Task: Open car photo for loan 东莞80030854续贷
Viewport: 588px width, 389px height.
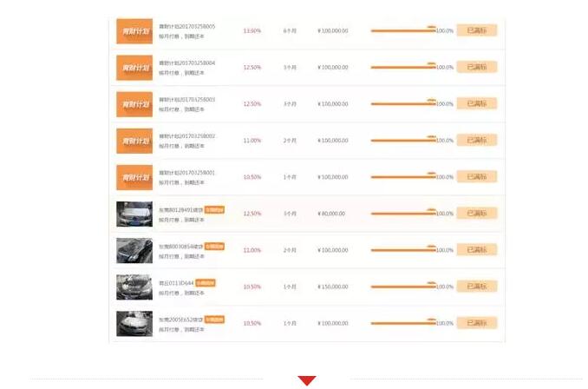Action: coord(134,250)
